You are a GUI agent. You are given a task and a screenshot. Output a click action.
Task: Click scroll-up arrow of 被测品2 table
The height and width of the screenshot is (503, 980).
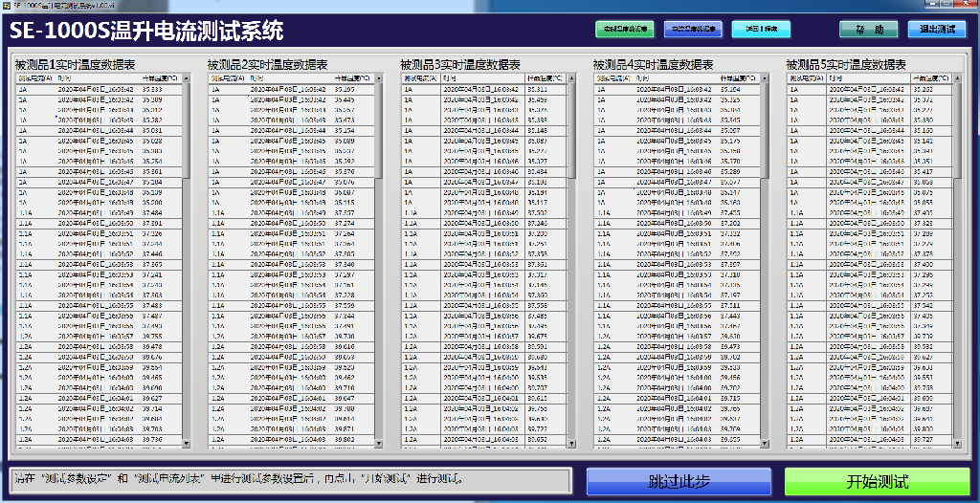pyautogui.click(x=379, y=78)
